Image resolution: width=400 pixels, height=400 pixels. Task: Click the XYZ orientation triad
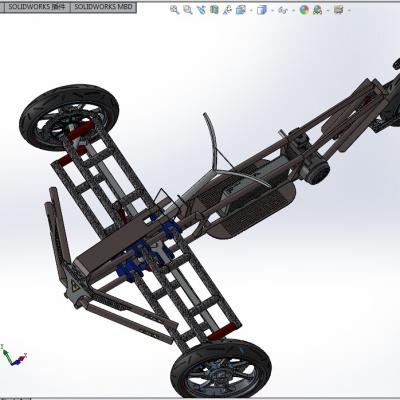pos(13,355)
